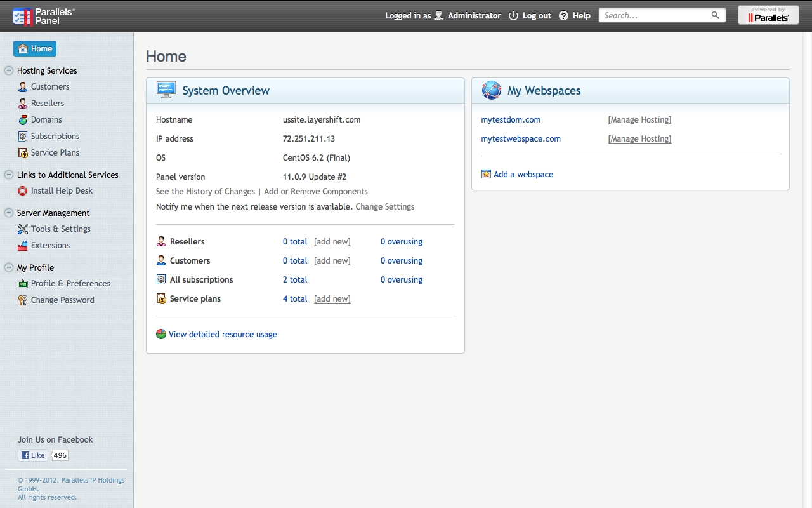The width and height of the screenshot is (812, 508).
Task: Open the mytestdom.com webspace
Action: [x=511, y=120]
